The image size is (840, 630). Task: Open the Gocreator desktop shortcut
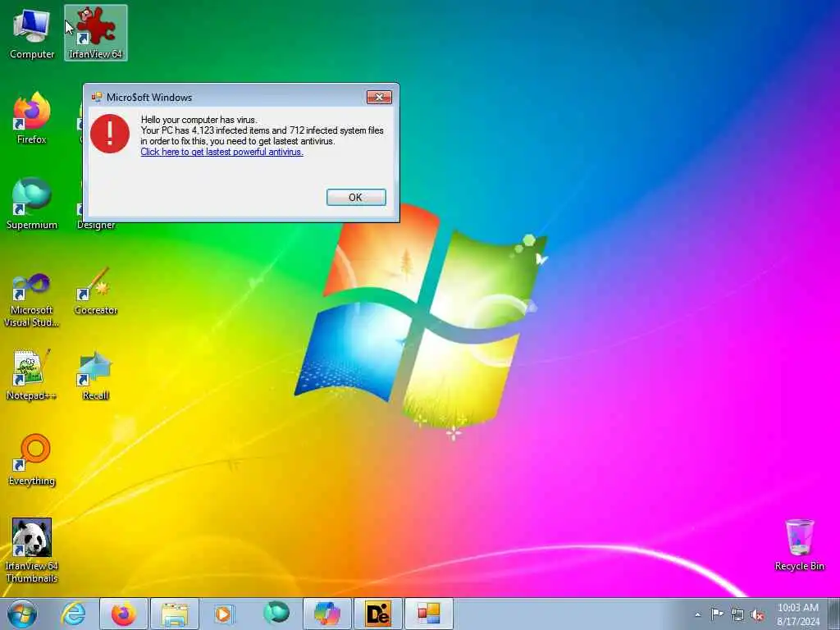coord(96,292)
